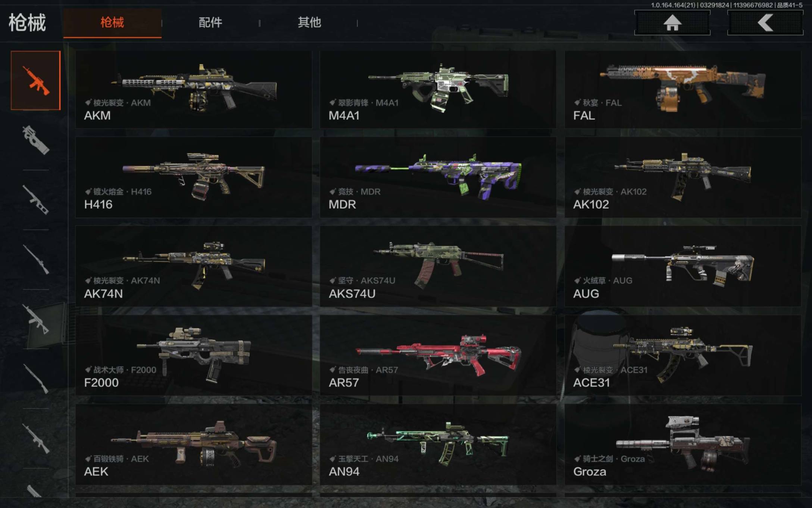
Task: Select the seventh sidebar weapon category icon
Action: click(36, 439)
